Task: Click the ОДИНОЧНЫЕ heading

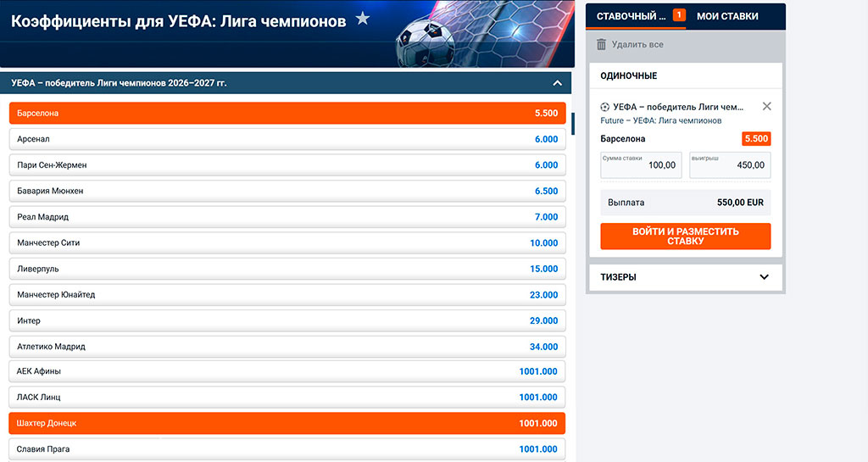Action: pyautogui.click(x=629, y=75)
